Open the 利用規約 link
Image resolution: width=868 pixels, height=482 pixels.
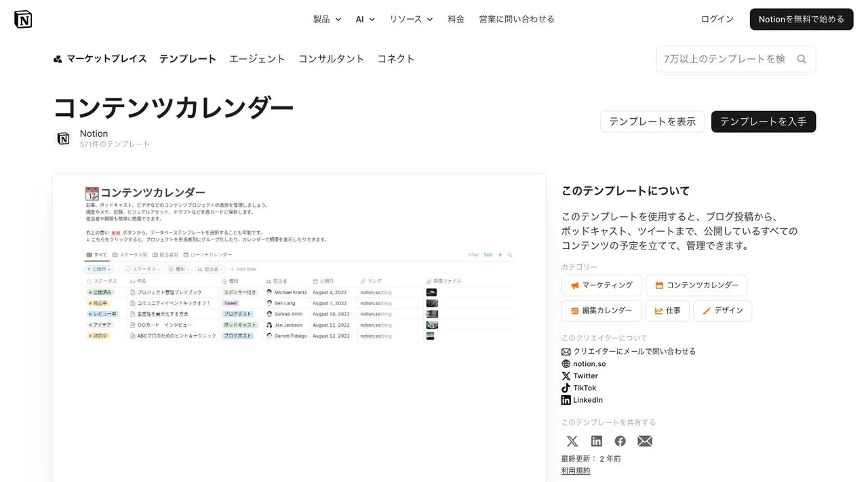point(576,470)
